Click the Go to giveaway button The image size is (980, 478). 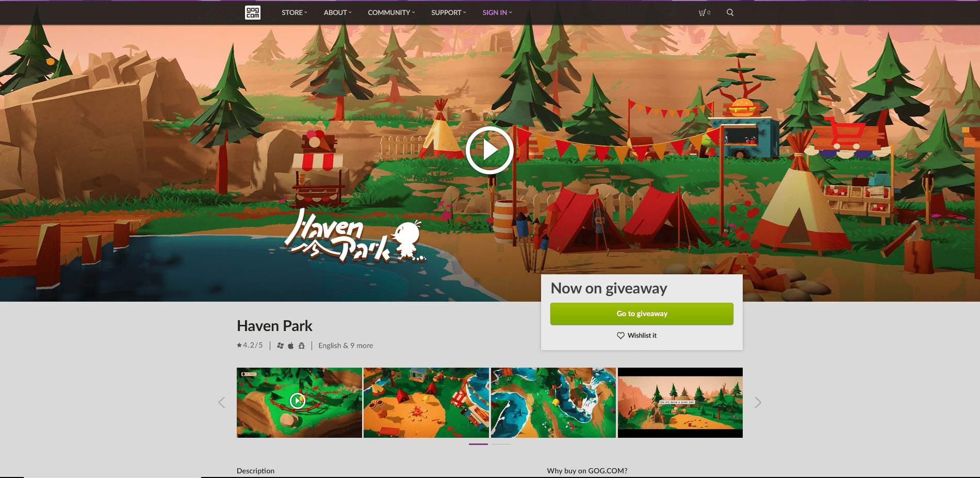pyautogui.click(x=642, y=314)
